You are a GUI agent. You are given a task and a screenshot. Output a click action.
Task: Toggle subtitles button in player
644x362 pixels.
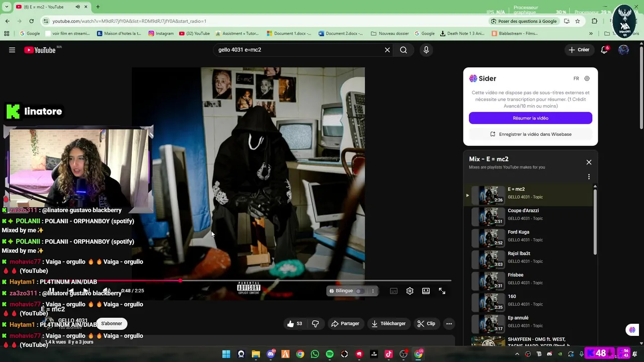[x=394, y=291]
